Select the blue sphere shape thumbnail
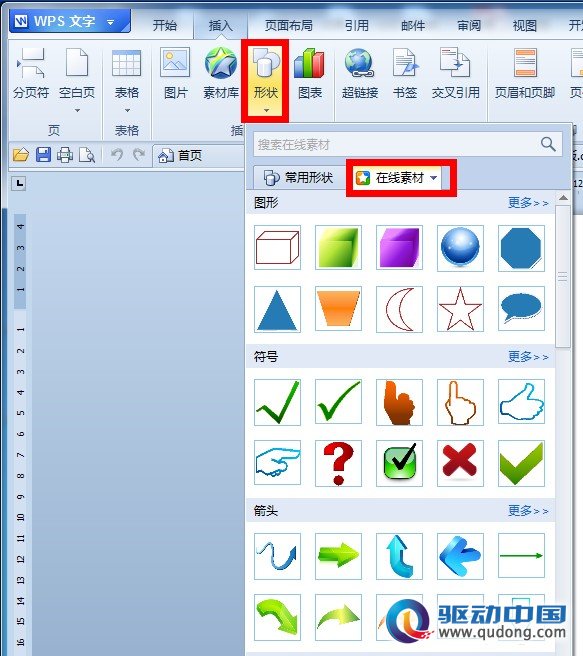Image resolution: width=583 pixels, height=656 pixels. [x=460, y=247]
